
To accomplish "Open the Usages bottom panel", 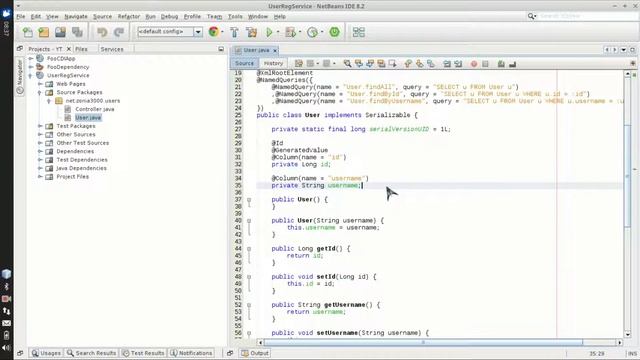I will [x=46, y=353].
